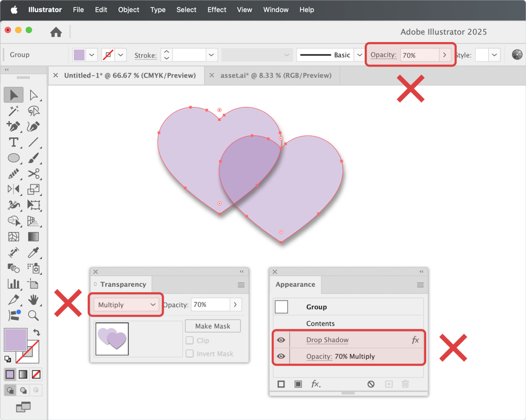Select the Eyedropper tool
The height and width of the screenshot is (420, 526).
click(x=34, y=252)
